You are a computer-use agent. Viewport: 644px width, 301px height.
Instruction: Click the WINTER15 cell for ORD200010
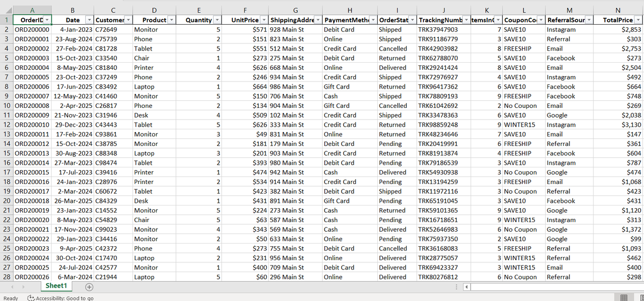pyautogui.click(x=524, y=124)
